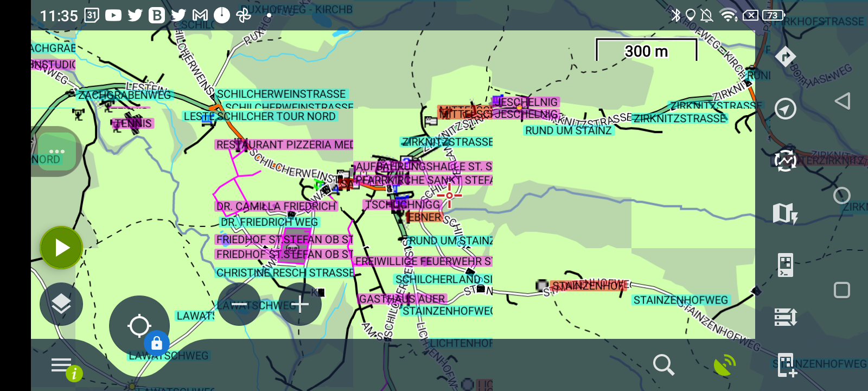Click the 300 m scale bar
This screenshot has width=868, height=391.
pos(646,51)
